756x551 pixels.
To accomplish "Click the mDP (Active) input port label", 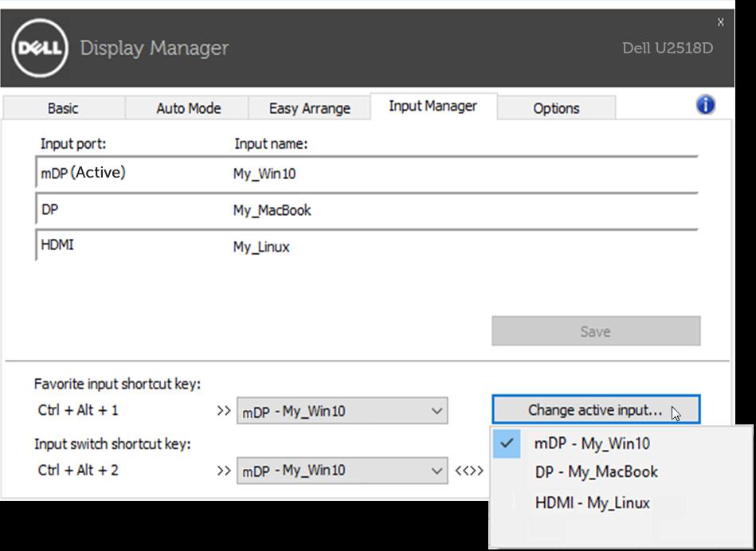I will [x=83, y=173].
